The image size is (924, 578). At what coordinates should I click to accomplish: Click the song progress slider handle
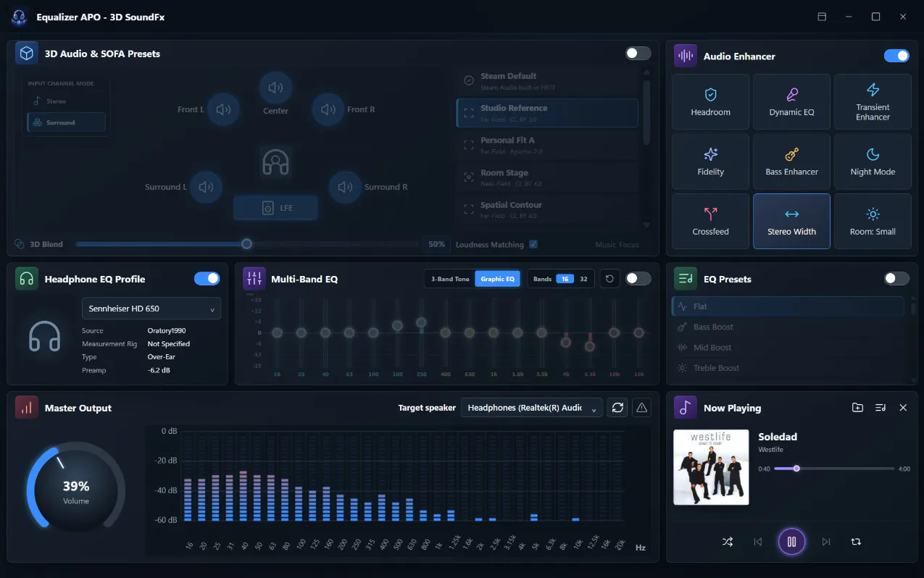pos(796,469)
